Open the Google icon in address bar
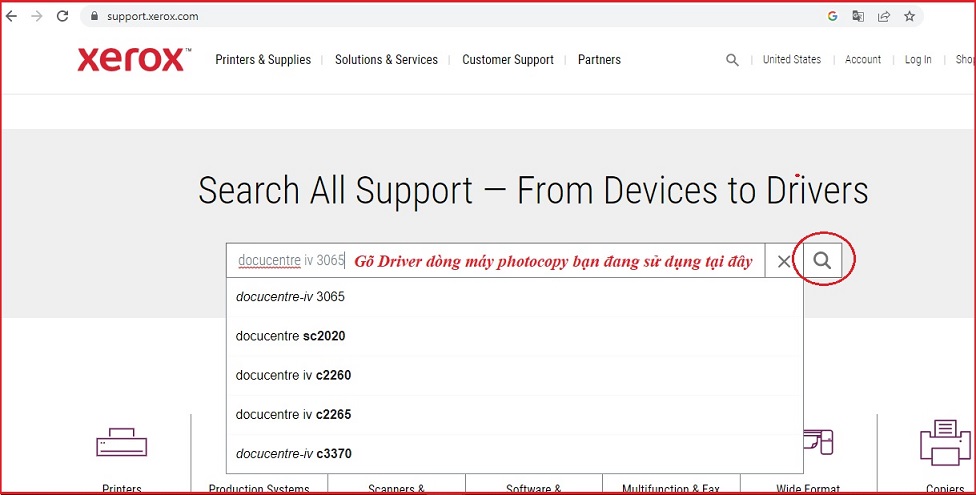The image size is (976, 495). (x=832, y=16)
